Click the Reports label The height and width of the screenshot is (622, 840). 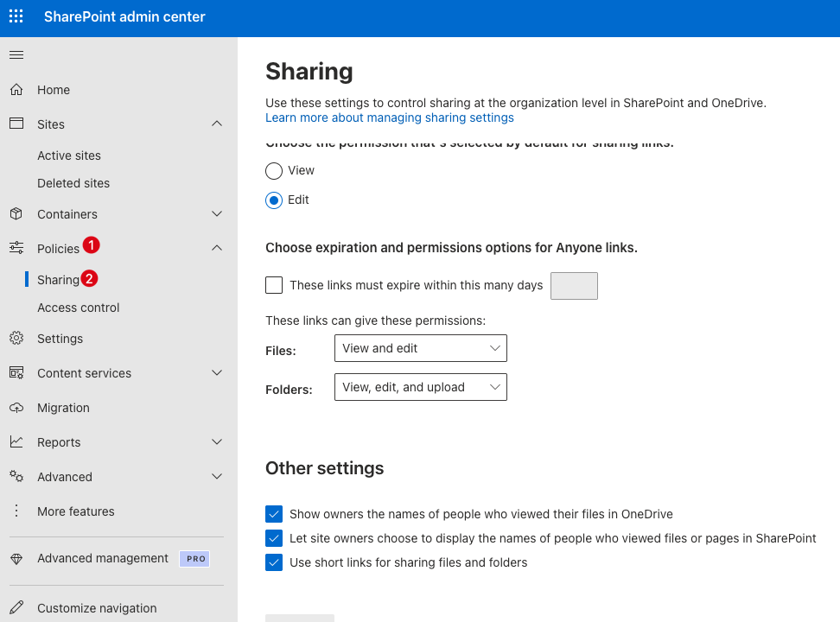[x=59, y=442]
